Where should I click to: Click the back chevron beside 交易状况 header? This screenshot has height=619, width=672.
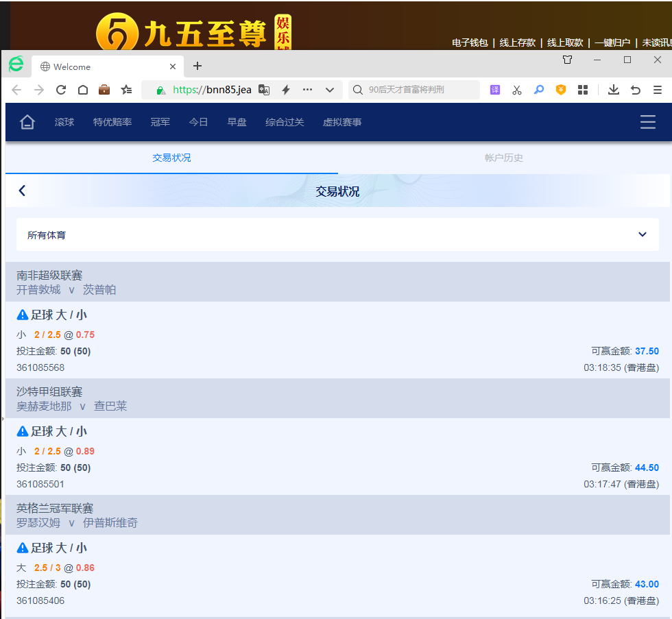pyautogui.click(x=22, y=191)
